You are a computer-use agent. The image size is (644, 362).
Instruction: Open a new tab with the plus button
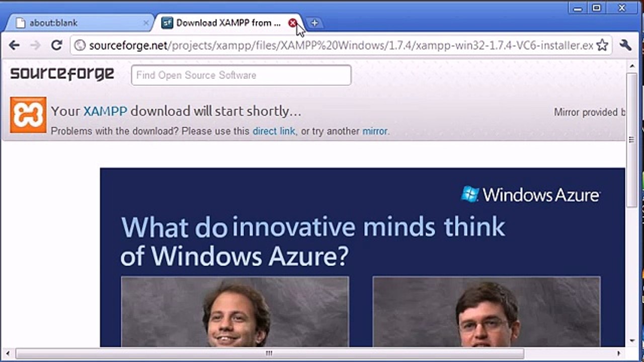314,23
